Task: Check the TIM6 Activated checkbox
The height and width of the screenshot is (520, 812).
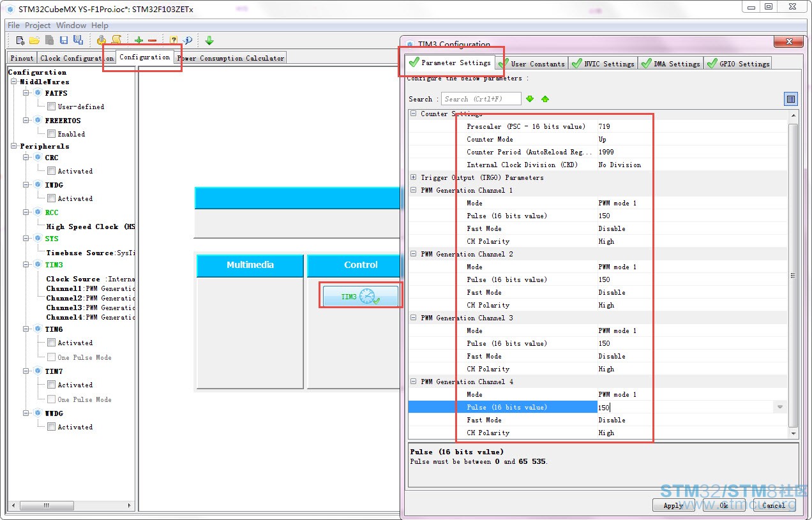Action: [x=51, y=343]
